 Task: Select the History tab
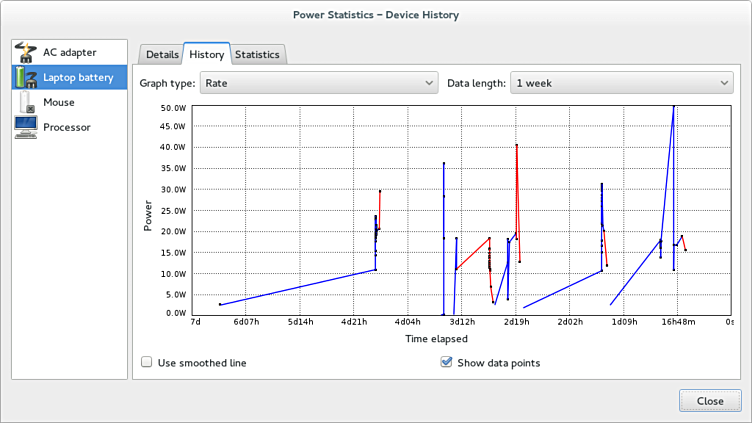207,54
